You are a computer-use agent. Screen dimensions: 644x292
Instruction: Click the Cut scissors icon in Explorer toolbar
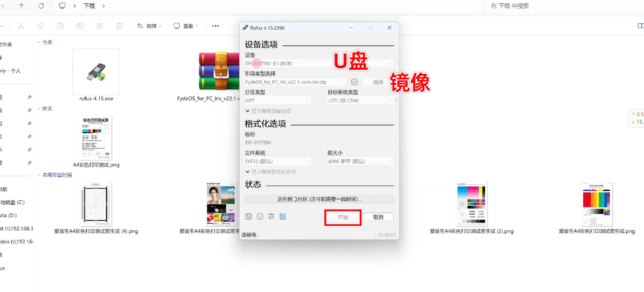(x=21, y=26)
